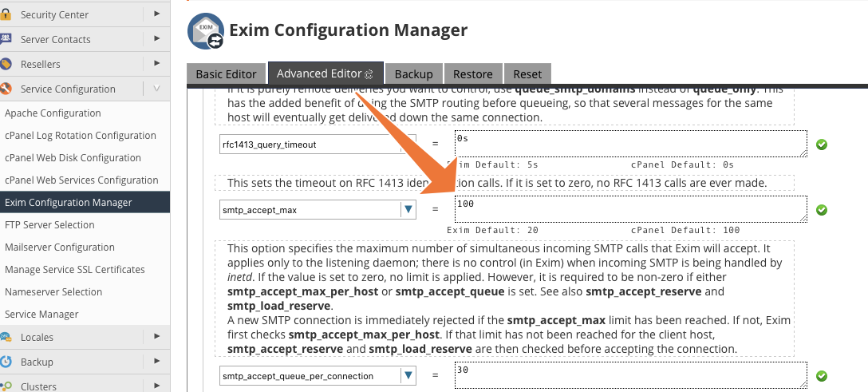
Task: Open the smtp_accept_max dropdown arrow
Action: (408, 209)
